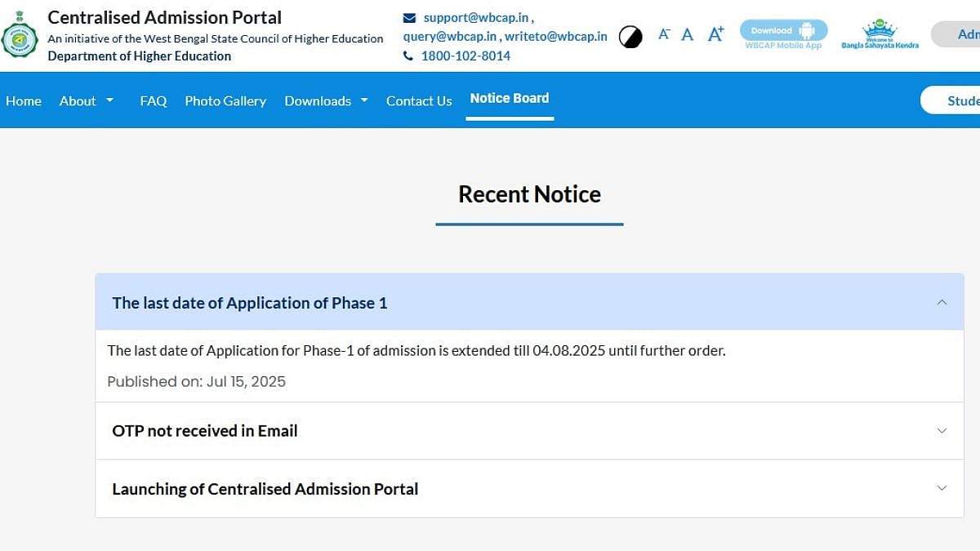Click the West Bengal government emblem logo

pos(20,36)
